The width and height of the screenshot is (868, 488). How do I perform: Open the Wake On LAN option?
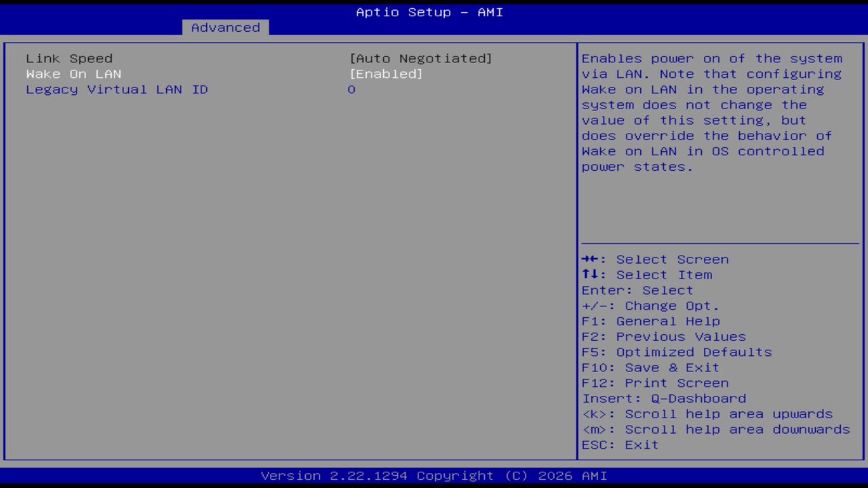[x=73, y=74]
